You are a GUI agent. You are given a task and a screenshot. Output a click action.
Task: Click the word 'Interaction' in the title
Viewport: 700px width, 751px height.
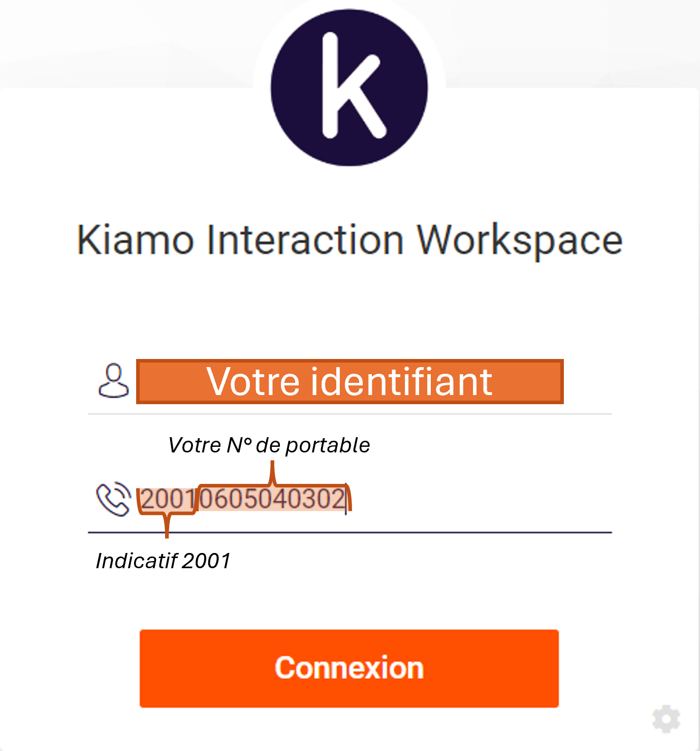pyautogui.click(x=305, y=240)
